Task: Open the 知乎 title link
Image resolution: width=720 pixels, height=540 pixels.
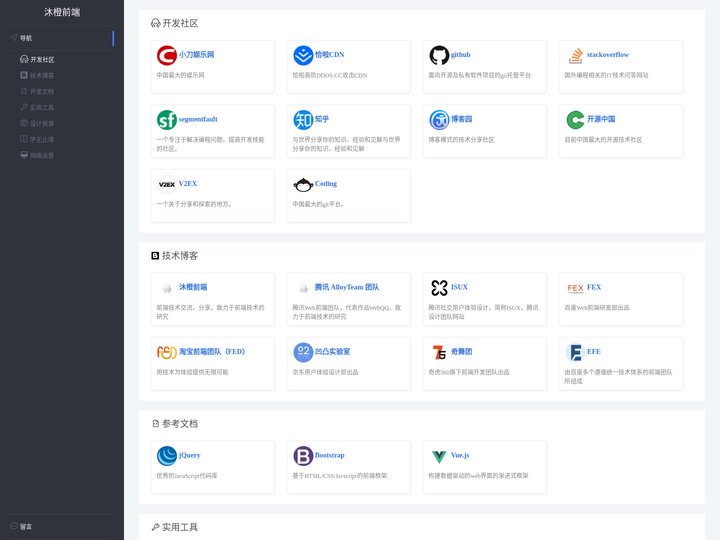Action: click(x=322, y=119)
